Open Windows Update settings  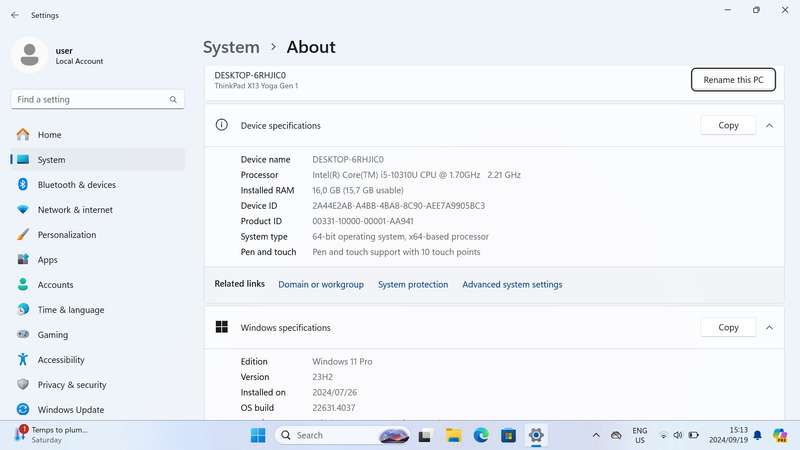[x=98, y=410]
